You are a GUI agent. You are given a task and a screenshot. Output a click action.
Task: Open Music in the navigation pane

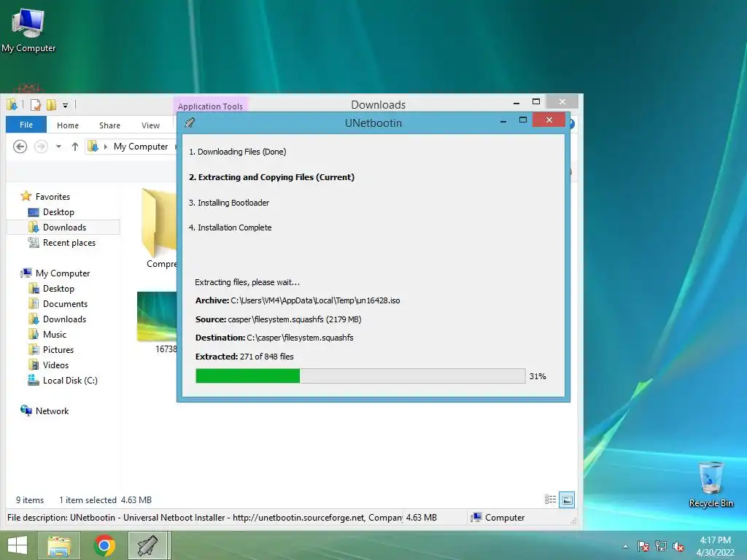(54, 334)
